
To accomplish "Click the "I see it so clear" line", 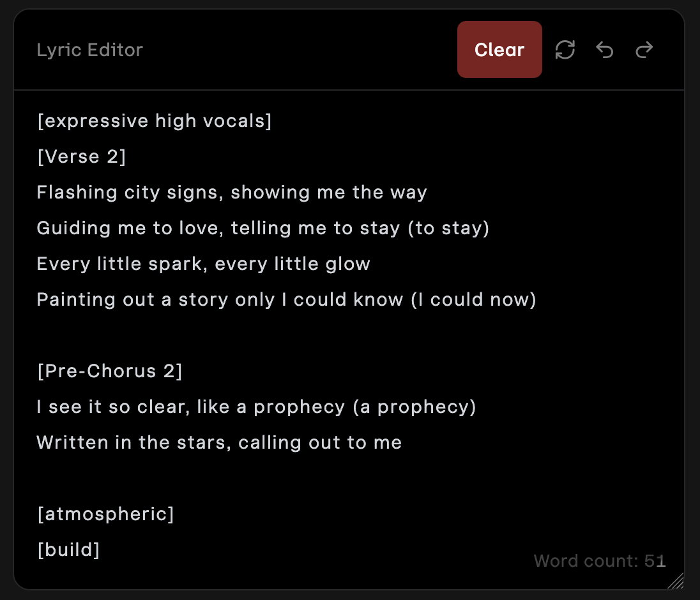I will tap(256, 407).
